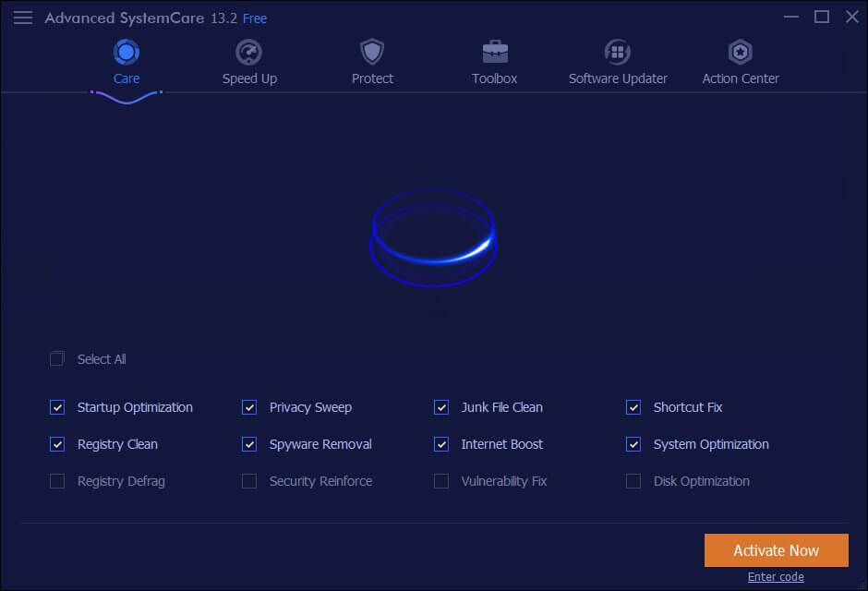Maximize the Advanced SystemCare window
This screenshot has height=591, width=868.
(822, 17)
